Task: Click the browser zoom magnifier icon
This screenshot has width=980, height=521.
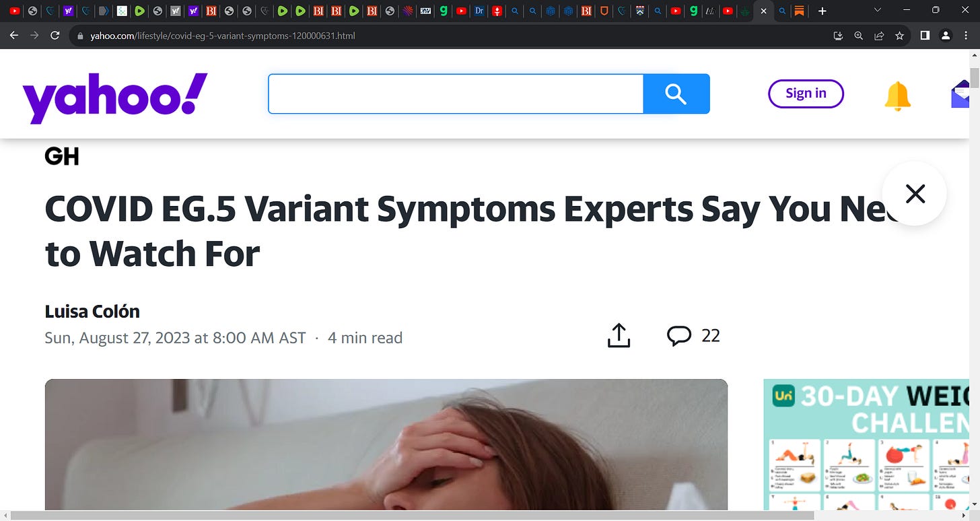Action: point(858,36)
